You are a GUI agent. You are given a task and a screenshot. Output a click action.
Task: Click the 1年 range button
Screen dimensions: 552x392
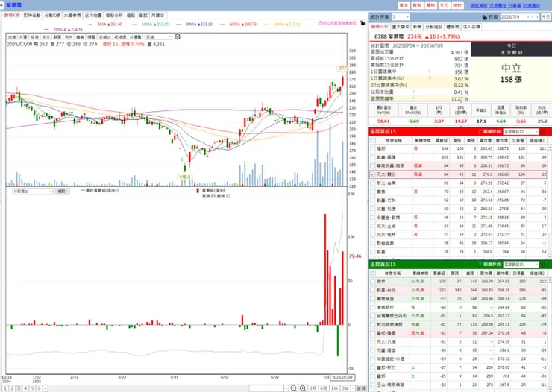pyautogui.click(x=334, y=388)
